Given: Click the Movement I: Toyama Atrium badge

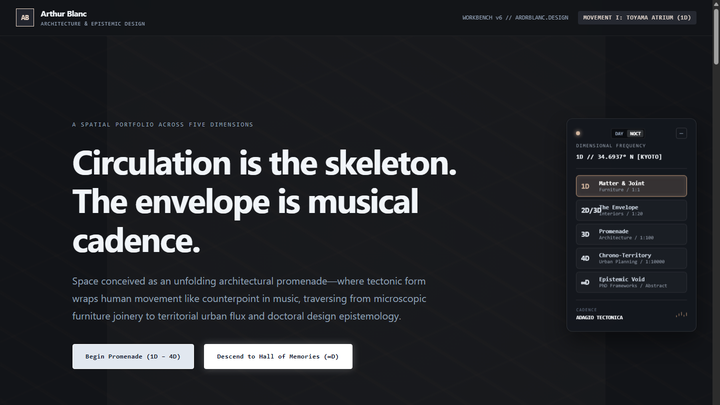Looking at the screenshot, I should pyautogui.click(x=637, y=17).
